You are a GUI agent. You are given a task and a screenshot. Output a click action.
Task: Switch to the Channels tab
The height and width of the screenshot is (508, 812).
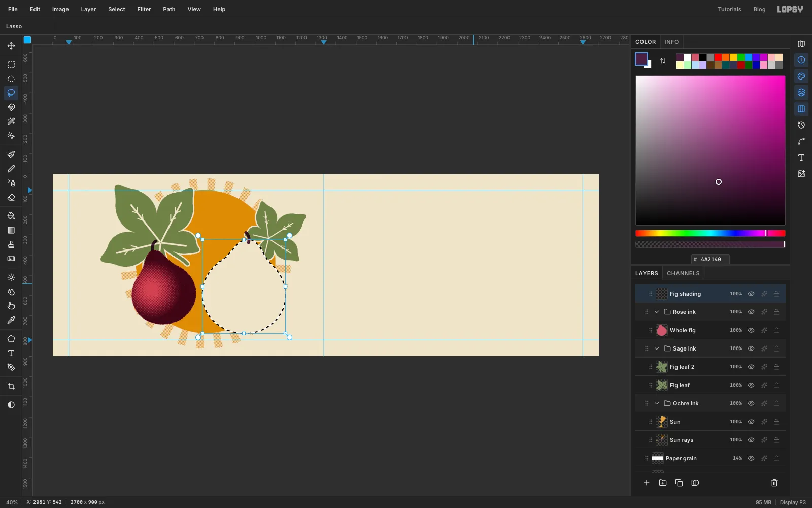tap(683, 273)
